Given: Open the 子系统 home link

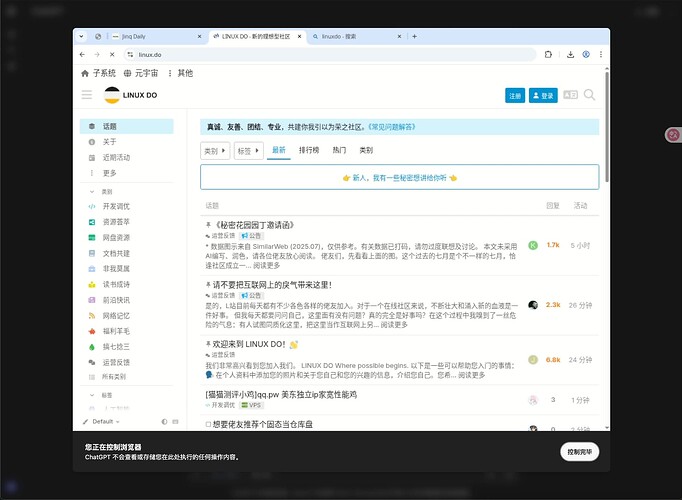Looking at the screenshot, I should coord(98,73).
